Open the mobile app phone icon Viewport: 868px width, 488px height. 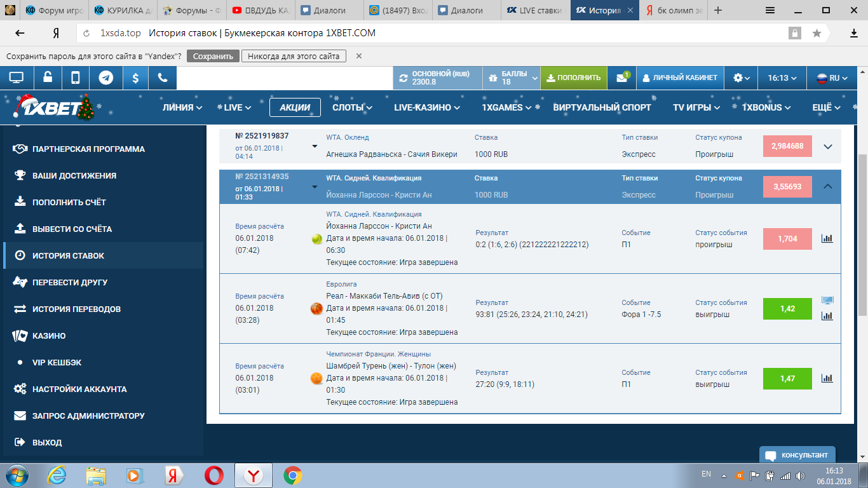[76, 78]
